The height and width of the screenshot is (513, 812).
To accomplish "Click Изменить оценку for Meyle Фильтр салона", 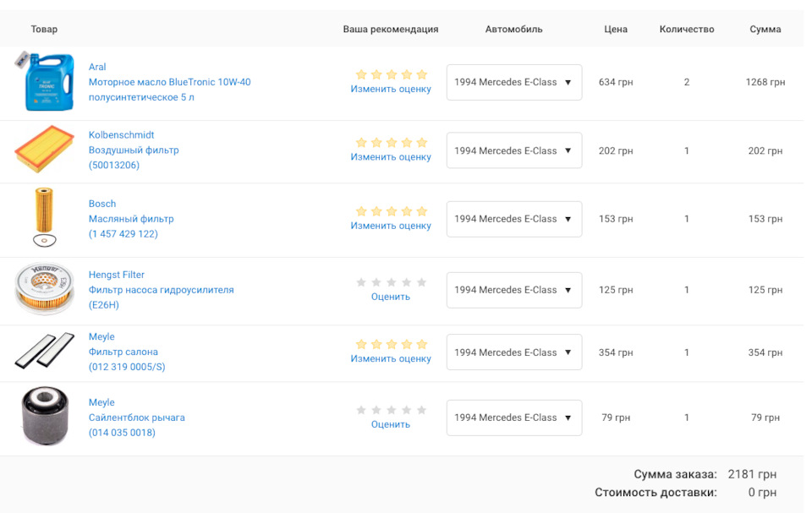I will 391,358.
